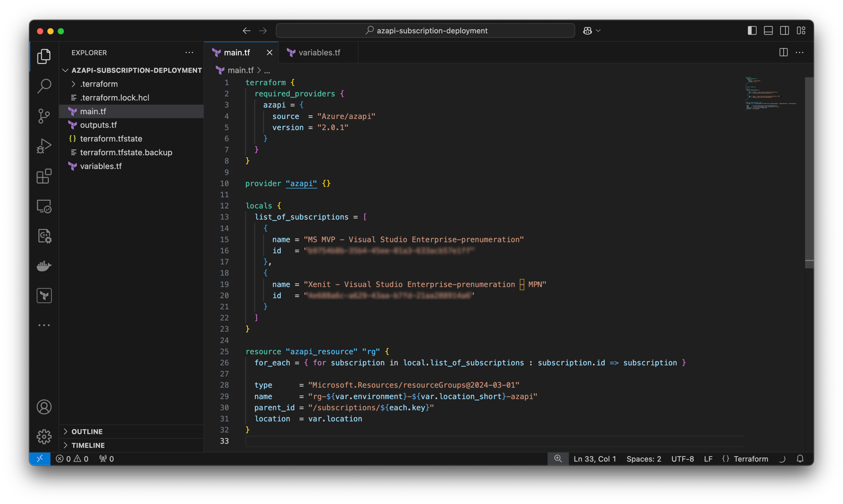This screenshot has height=504, width=843.
Task: Switch to the variables.tf tab
Action: 319,52
